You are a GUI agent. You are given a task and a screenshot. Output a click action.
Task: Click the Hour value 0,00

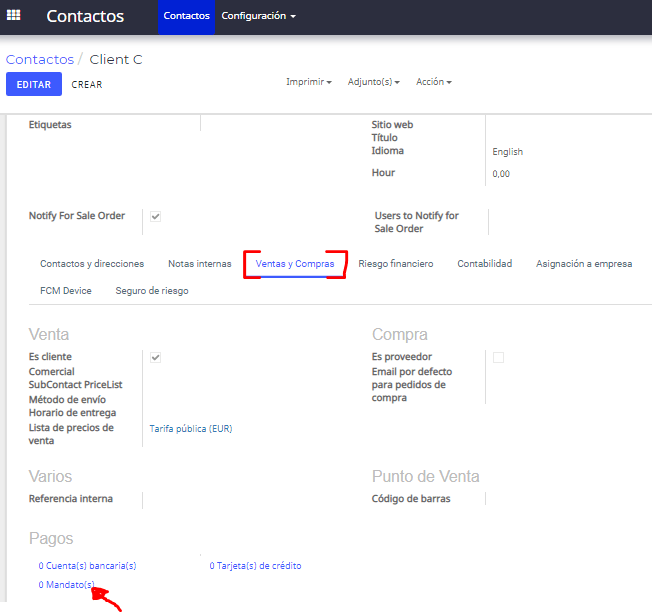[x=501, y=173]
